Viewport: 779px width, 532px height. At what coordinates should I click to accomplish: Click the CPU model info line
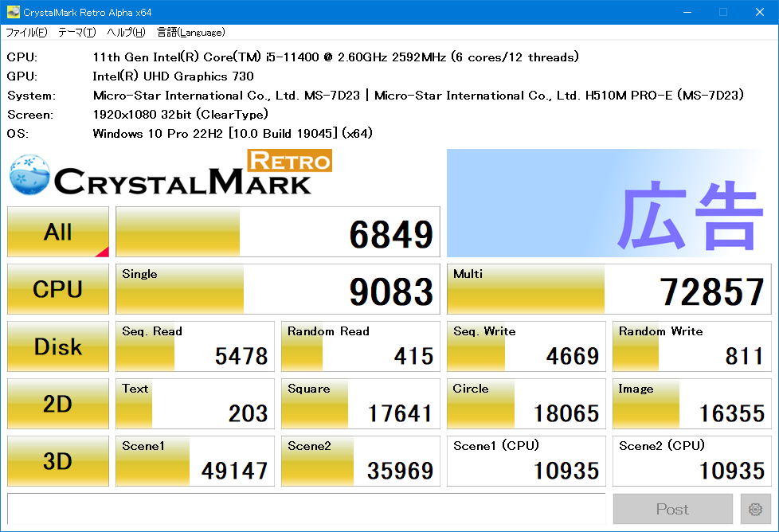click(x=335, y=57)
